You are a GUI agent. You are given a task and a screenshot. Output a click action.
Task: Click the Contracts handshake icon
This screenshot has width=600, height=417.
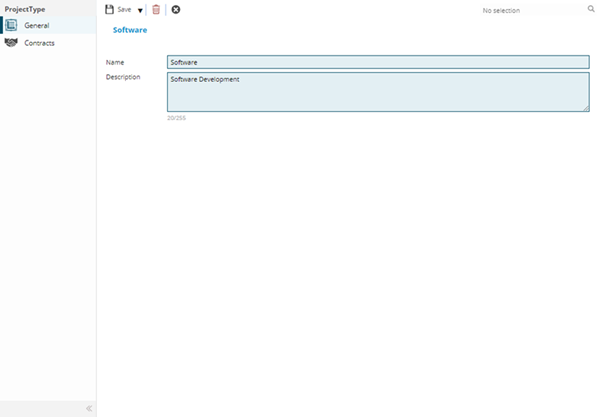point(11,43)
